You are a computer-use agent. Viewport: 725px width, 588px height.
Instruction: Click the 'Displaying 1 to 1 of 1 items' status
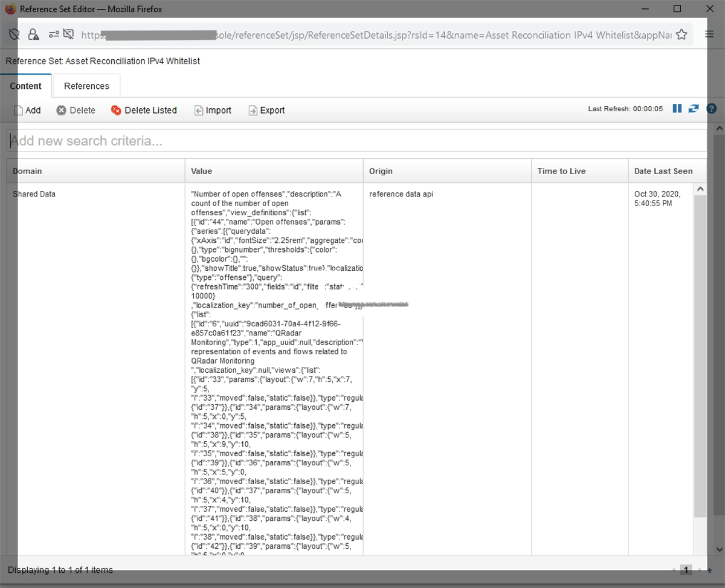60,570
